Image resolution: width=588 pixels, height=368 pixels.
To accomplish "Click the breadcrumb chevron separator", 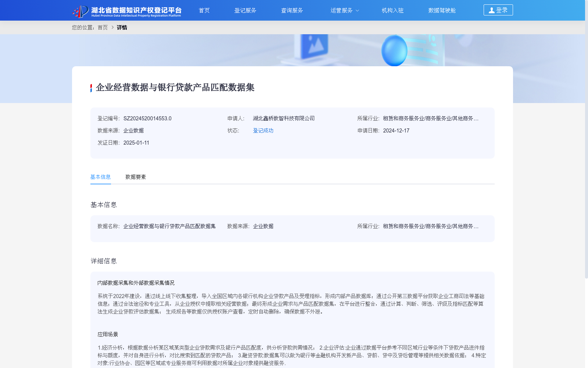I will coord(112,28).
